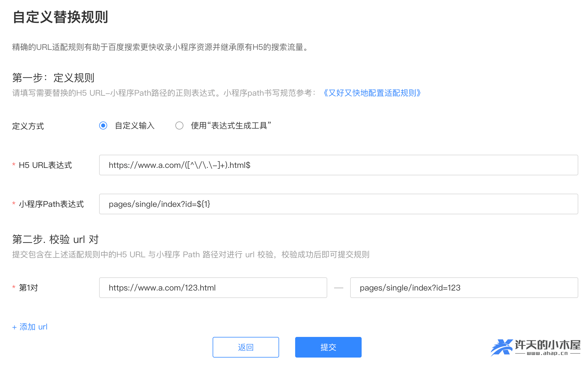This screenshot has width=588, height=365.
Task: Click the H5 URL表达式 label
Action: (x=45, y=165)
